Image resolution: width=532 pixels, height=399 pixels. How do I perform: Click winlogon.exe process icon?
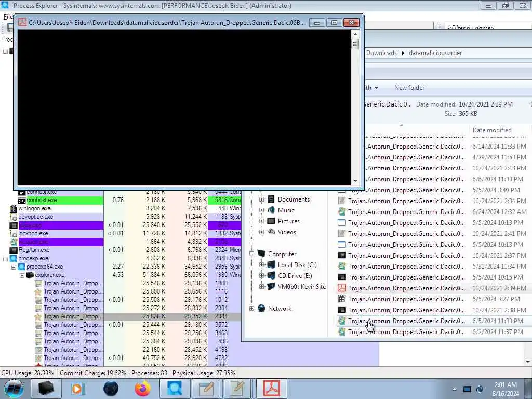click(14, 209)
